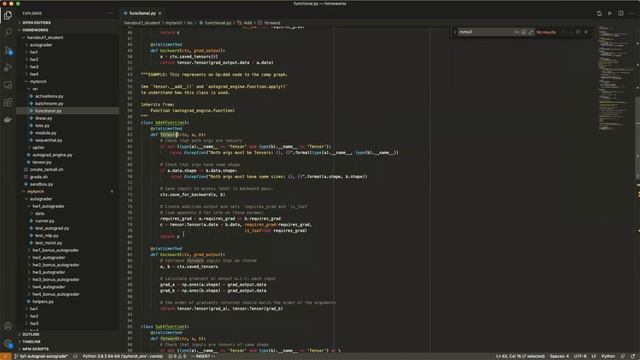Viewport: 640px width, 360px height.
Task: Select the Python 3.8.2 interpreter status item
Action: (x=122, y=356)
